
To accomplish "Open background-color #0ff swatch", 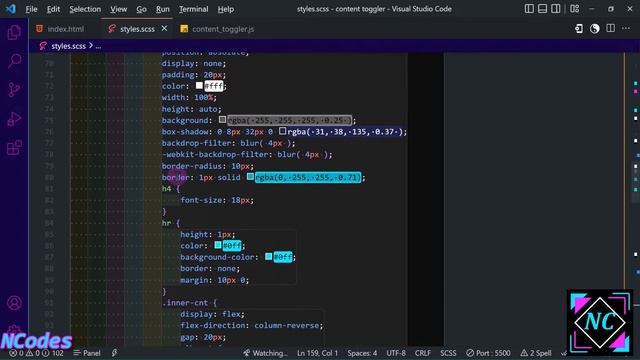I will tap(268, 257).
